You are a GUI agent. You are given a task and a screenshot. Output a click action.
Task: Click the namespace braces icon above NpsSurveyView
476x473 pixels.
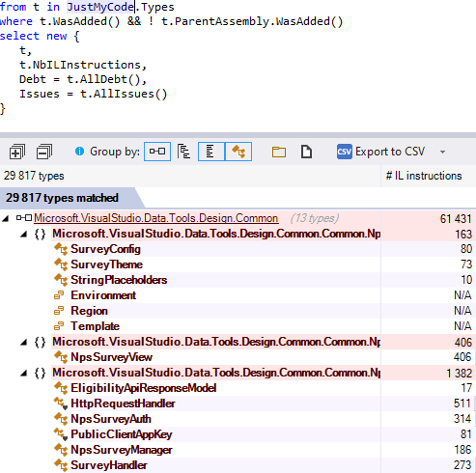coord(40,342)
